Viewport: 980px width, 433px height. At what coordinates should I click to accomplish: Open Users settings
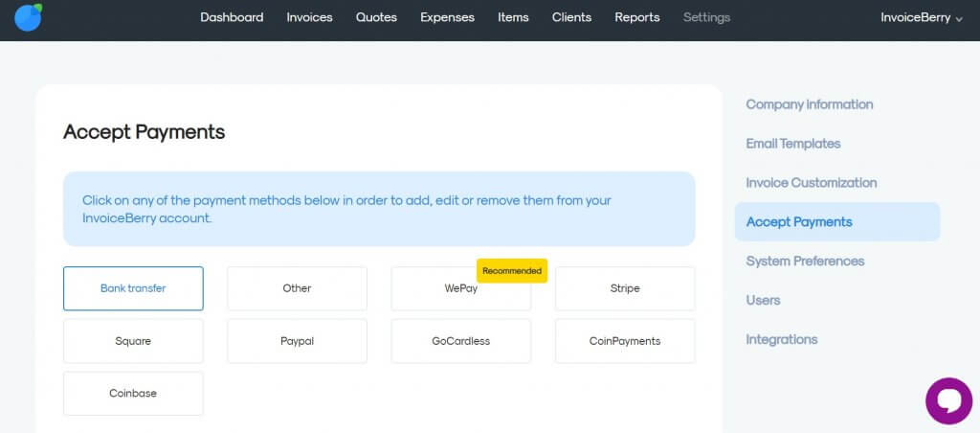763,301
